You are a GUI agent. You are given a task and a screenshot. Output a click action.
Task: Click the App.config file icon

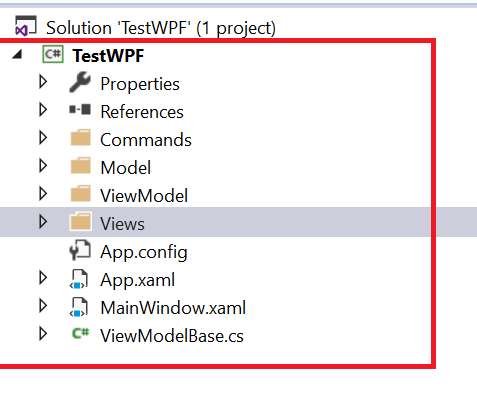(x=80, y=250)
